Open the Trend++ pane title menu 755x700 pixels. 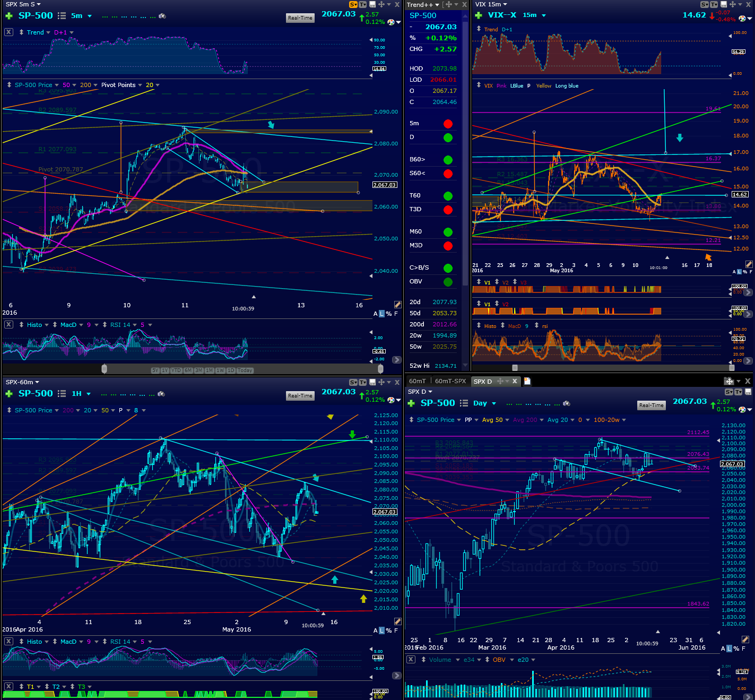coord(423,4)
